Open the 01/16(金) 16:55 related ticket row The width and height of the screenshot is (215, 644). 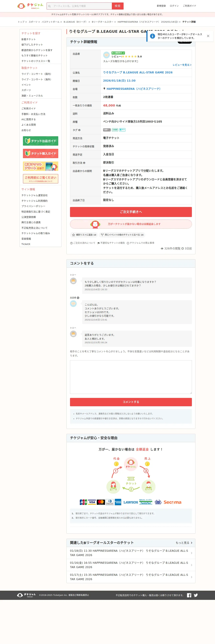(x=131, y=565)
